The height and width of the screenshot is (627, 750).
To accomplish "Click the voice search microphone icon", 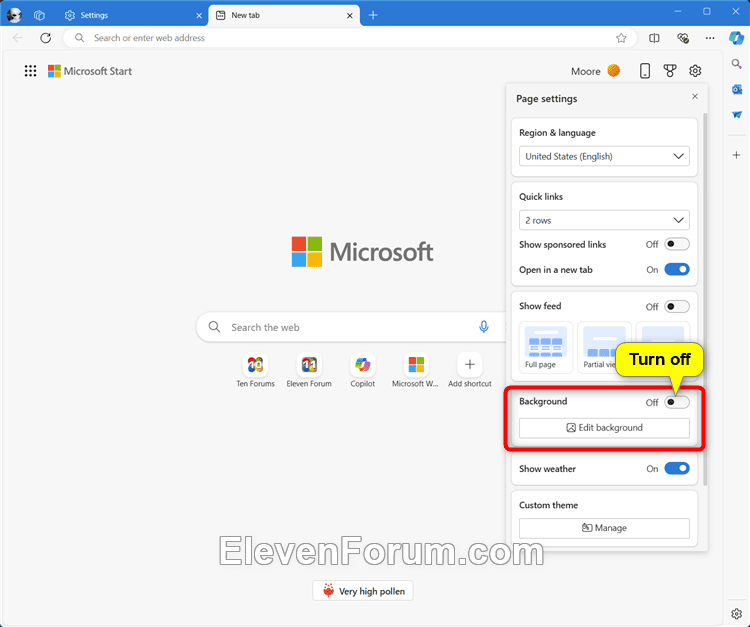I will [484, 327].
